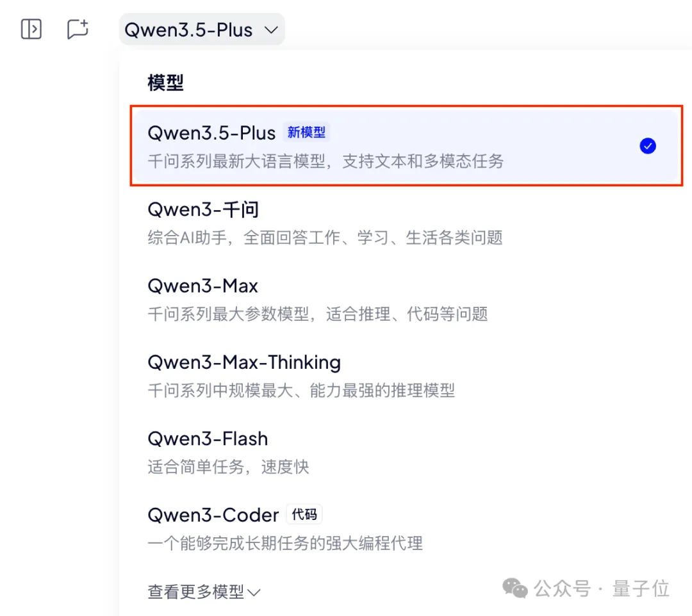Viewport: 692px width, 616px height.
Task: Select the Qwen3-Max model
Action: (406, 300)
